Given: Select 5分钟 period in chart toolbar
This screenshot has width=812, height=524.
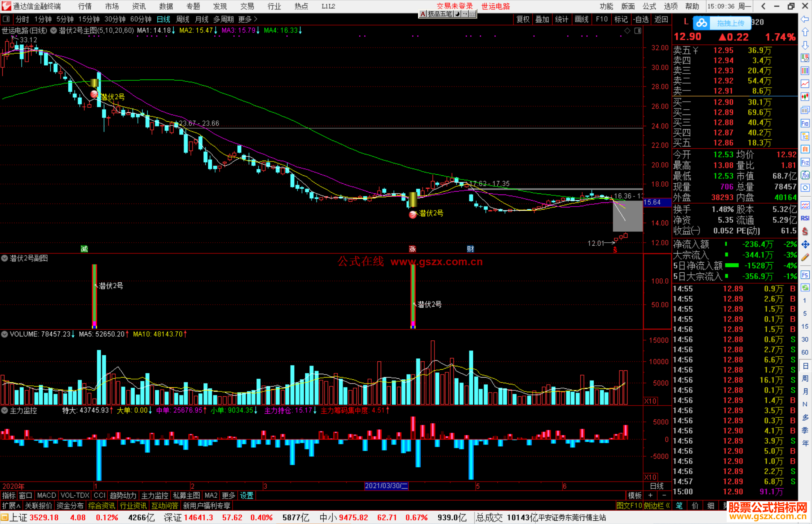Looking at the screenshot, I should pos(65,19).
